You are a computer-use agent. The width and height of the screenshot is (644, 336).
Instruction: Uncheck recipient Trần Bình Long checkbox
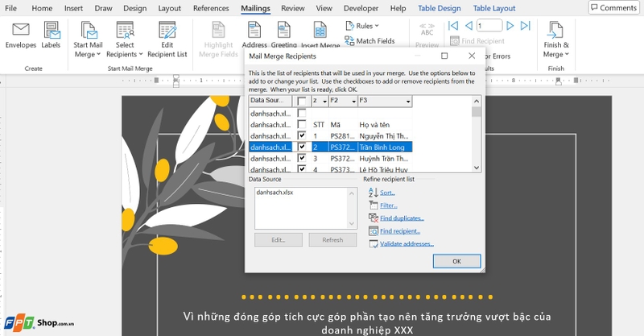coord(302,147)
